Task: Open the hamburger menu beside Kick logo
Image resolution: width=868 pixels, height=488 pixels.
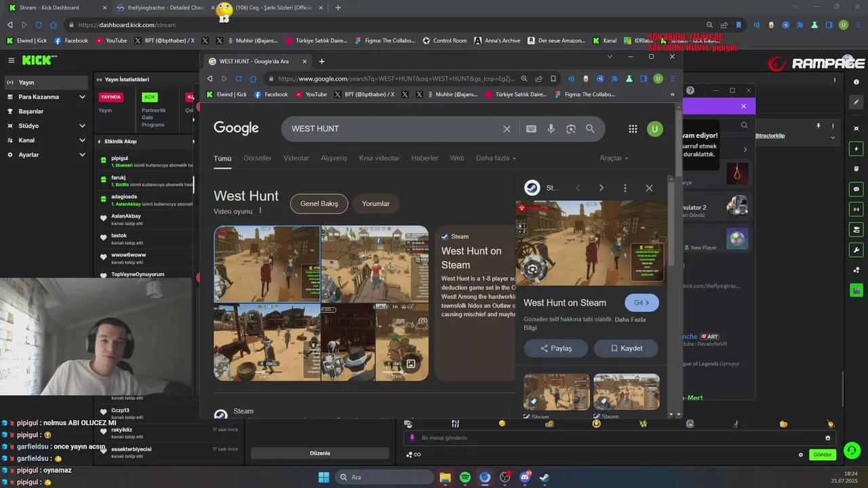Action: click(x=11, y=60)
